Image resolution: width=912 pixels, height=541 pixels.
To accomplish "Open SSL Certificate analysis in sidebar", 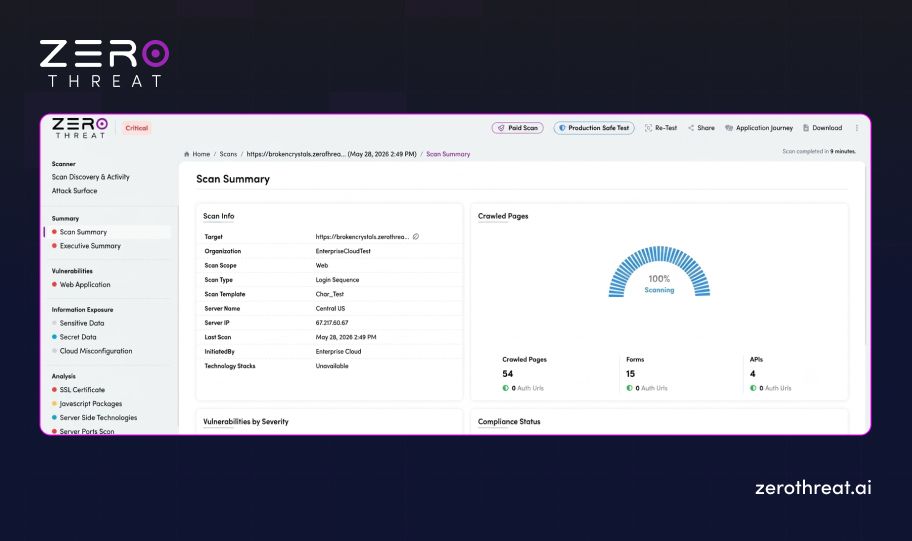I will tap(82, 390).
